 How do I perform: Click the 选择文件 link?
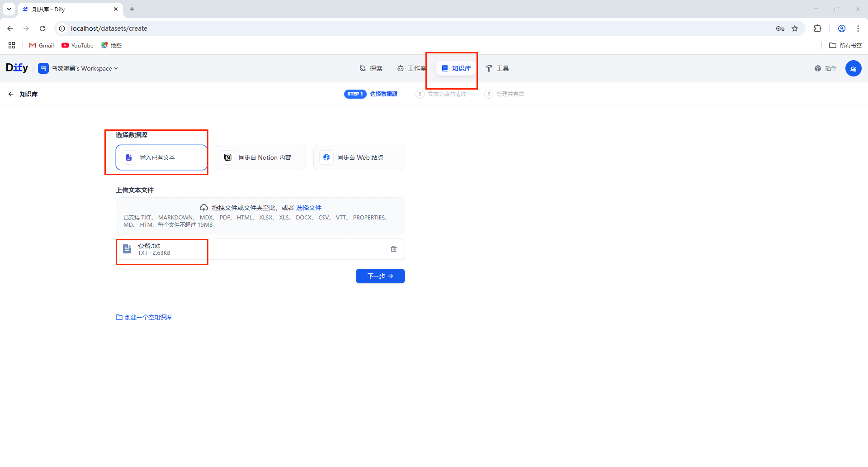[308, 208]
